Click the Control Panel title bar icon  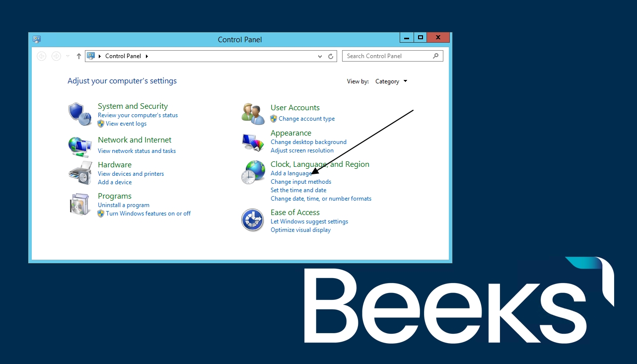point(37,39)
